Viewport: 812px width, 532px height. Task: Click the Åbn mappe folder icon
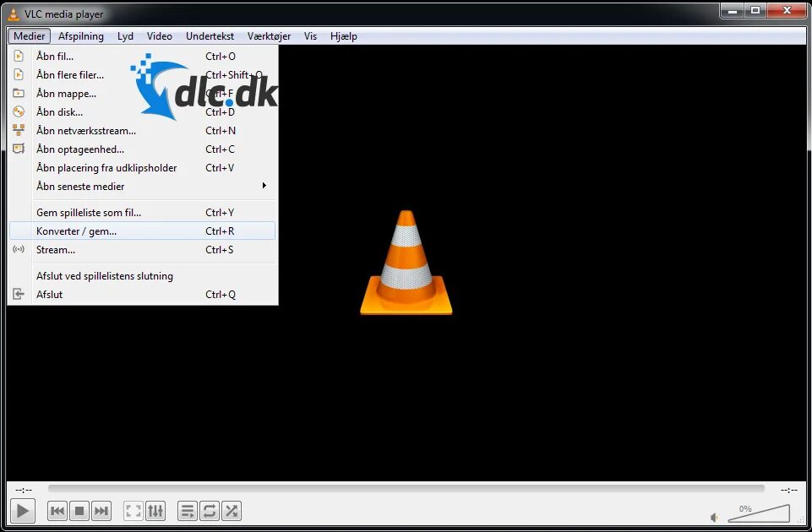pos(19,93)
